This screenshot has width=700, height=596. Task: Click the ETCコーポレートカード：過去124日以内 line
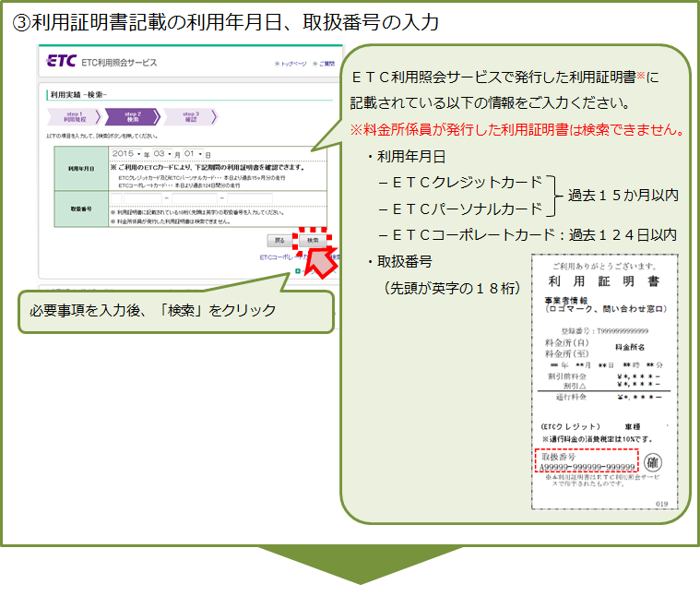[x=528, y=235]
